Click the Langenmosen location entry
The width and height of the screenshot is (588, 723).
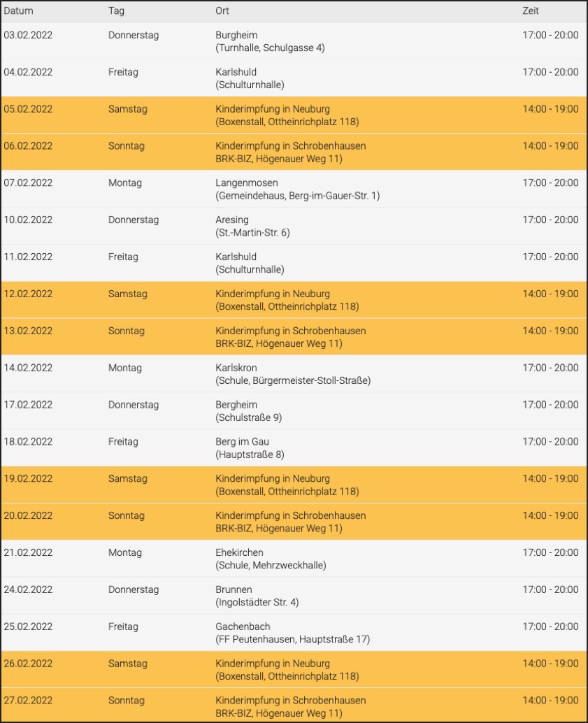[x=245, y=183]
